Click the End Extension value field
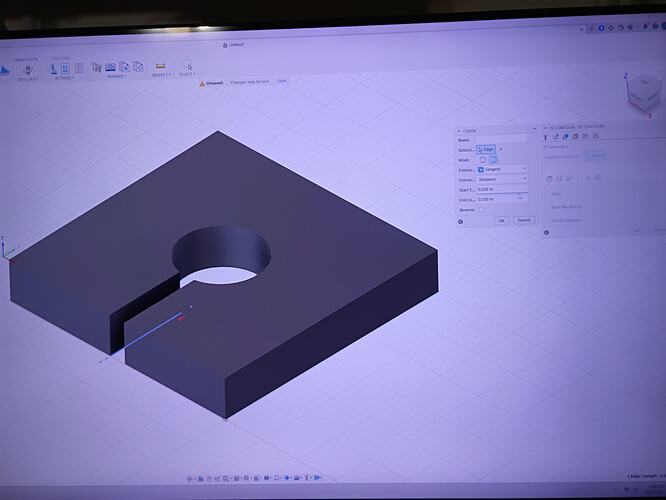This screenshot has height=500, width=666. [502, 199]
